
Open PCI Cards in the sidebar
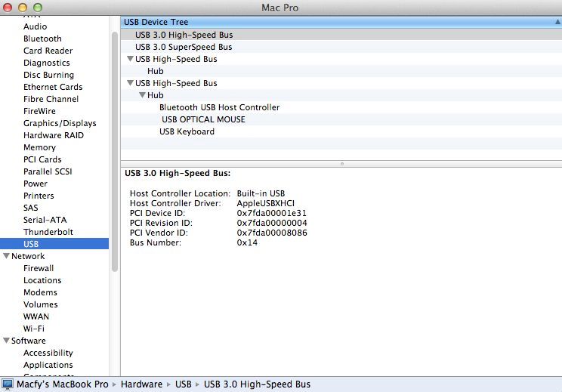pyautogui.click(x=42, y=159)
